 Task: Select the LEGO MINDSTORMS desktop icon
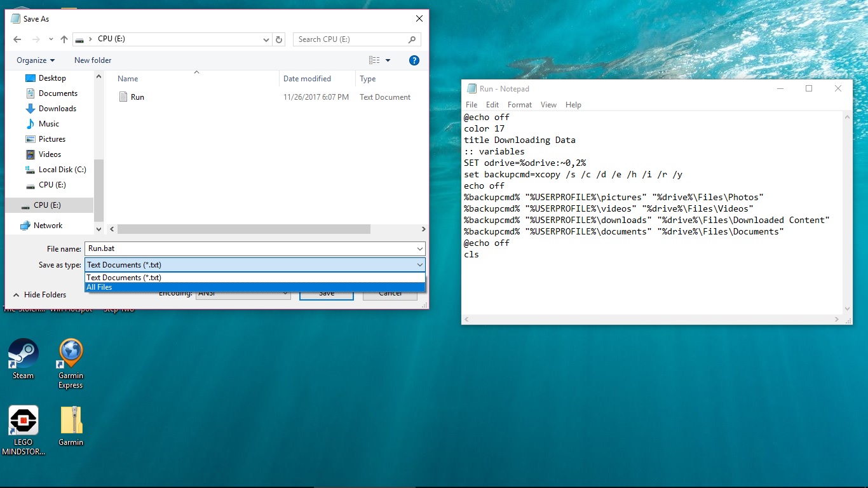click(x=24, y=431)
